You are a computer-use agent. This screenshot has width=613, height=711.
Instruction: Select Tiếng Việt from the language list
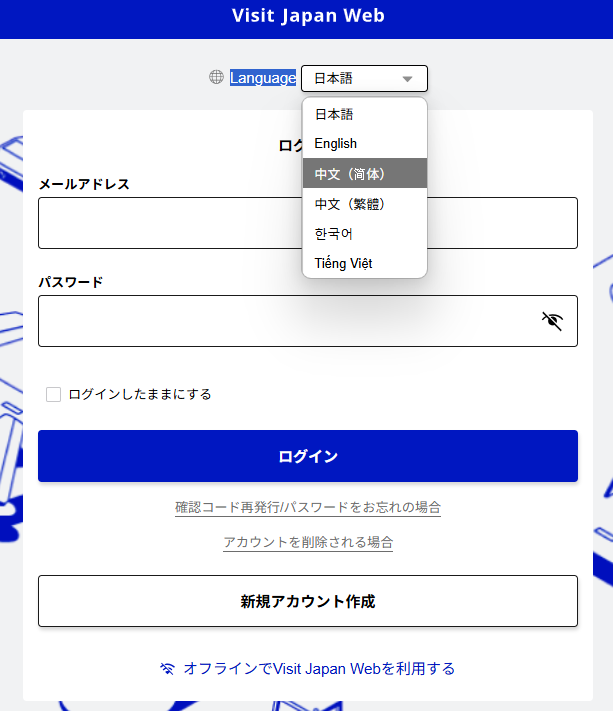click(365, 263)
